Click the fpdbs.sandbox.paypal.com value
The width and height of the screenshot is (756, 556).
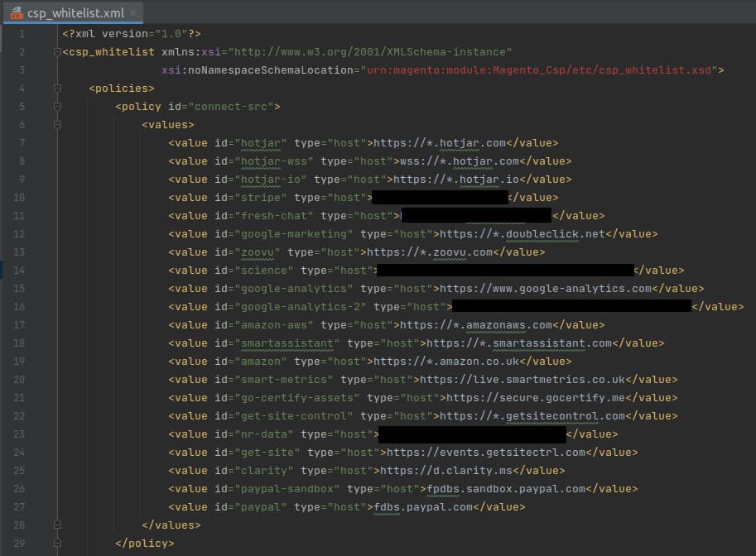coord(506,489)
